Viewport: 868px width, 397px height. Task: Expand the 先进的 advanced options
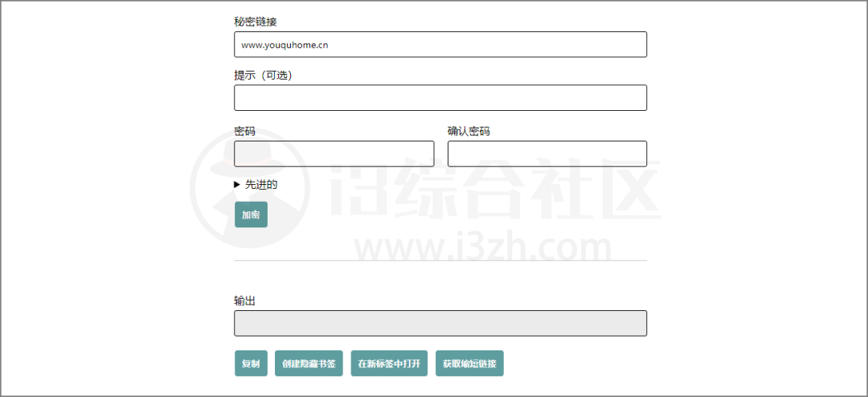tap(256, 184)
